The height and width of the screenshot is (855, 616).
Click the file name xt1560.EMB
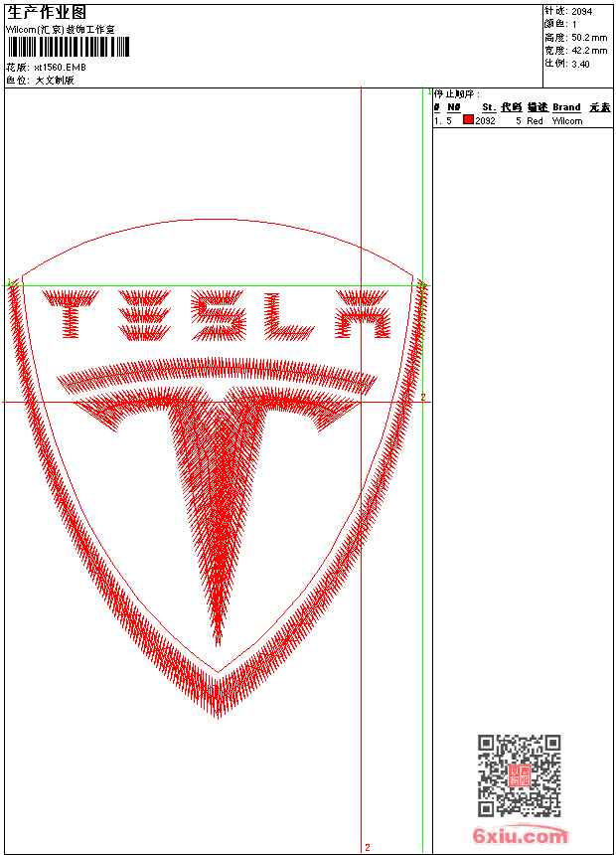coord(60,67)
